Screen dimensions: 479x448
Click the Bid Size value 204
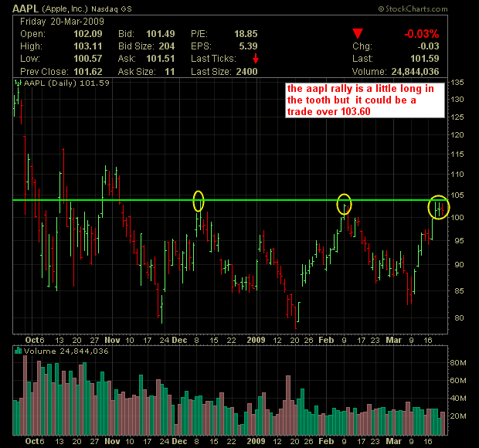coord(167,46)
